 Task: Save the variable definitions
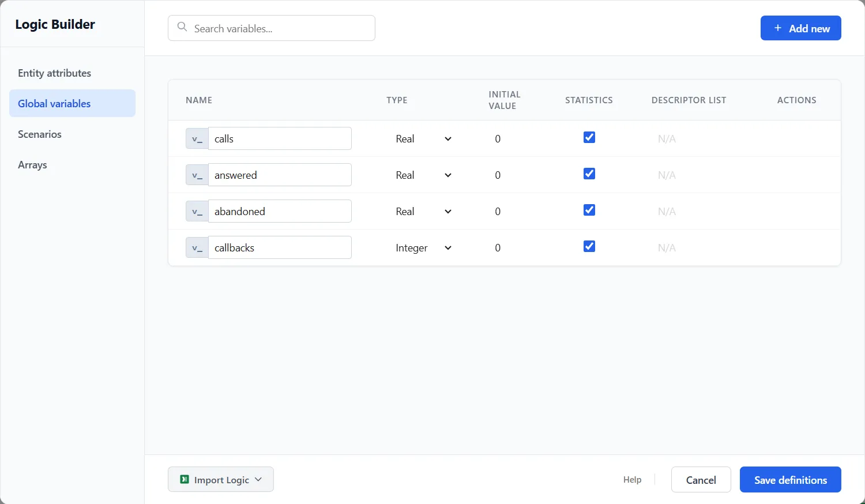click(x=791, y=480)
